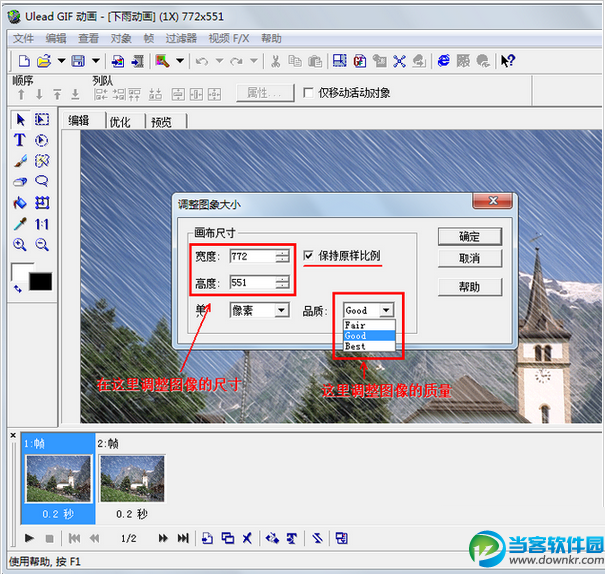Open the 文件 menu
This screenshot has width=605, height=574.
click(x=24, y=39)
